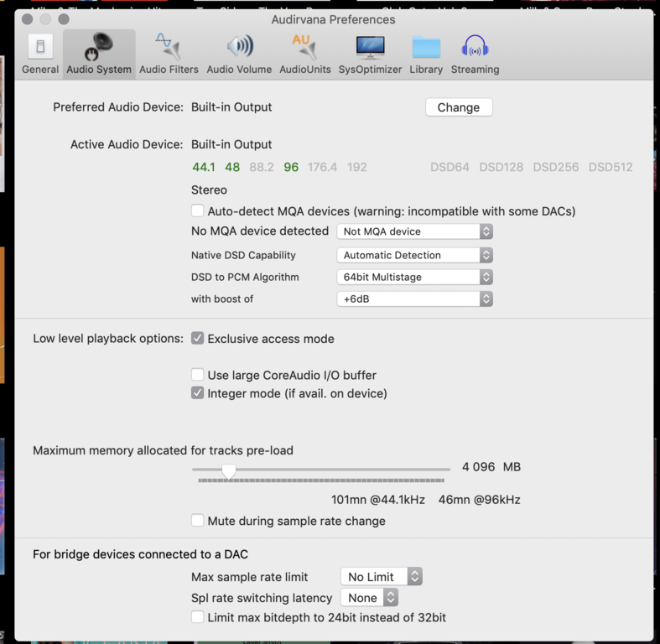Click the 88.2 sample rate label
Screen dimensions: 660x644
262,167
